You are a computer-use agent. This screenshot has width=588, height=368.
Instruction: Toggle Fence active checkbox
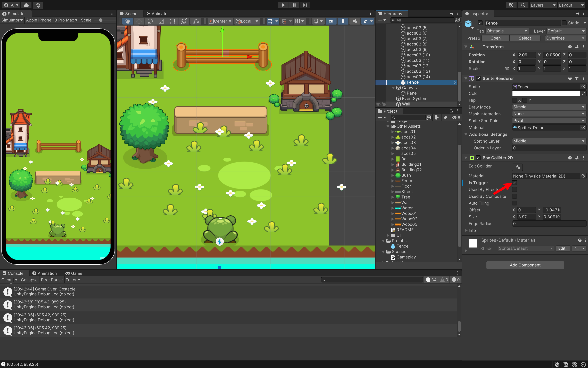(480, 23)
